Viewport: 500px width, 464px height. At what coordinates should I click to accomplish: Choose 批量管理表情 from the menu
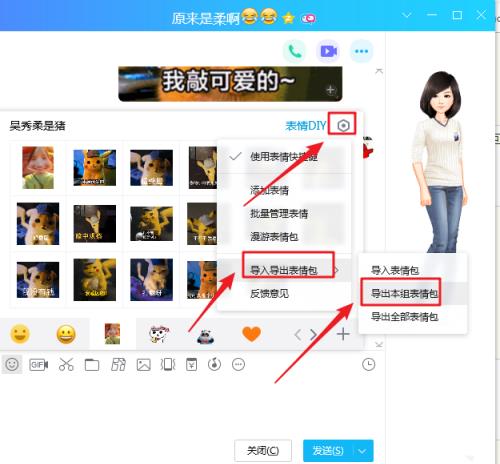[279, 213]
